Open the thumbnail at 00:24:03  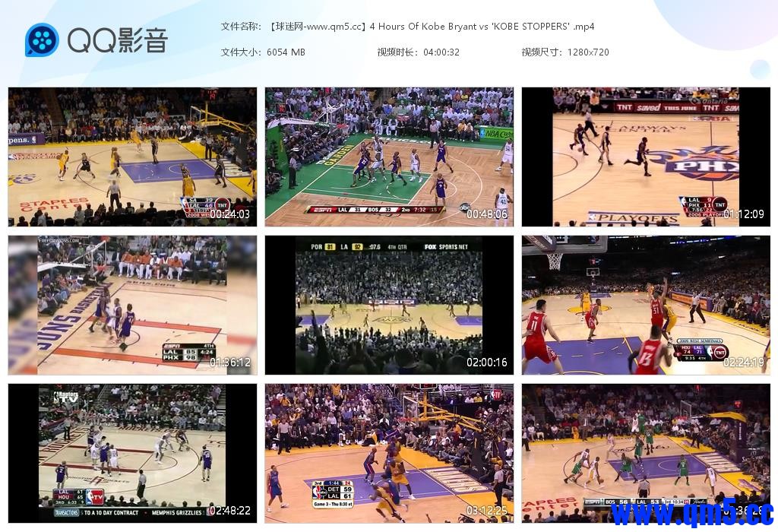132,157
